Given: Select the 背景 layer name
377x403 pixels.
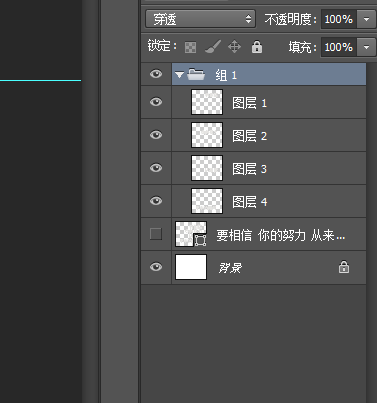Looking at the screenshot, I should coord(230,268).
